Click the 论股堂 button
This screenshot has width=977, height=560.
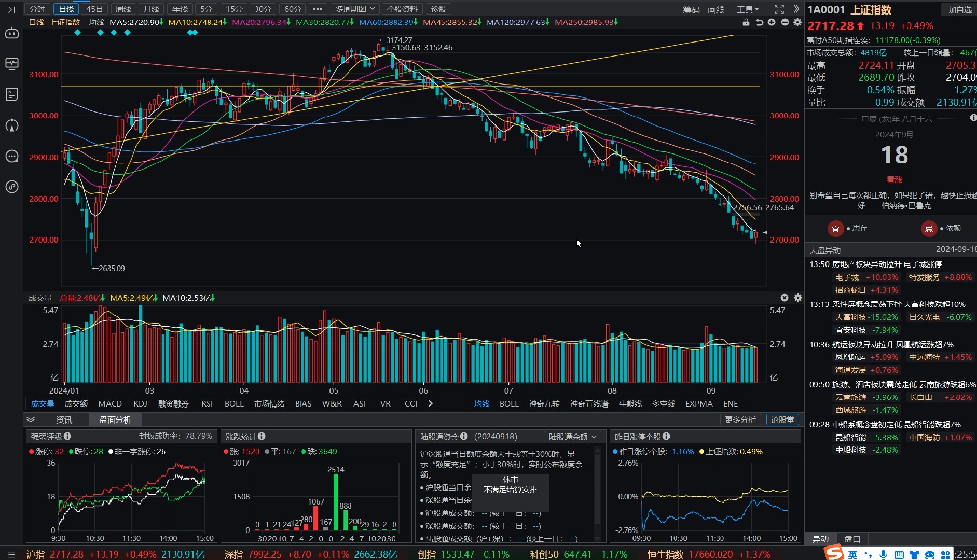(x=782, y=419)
